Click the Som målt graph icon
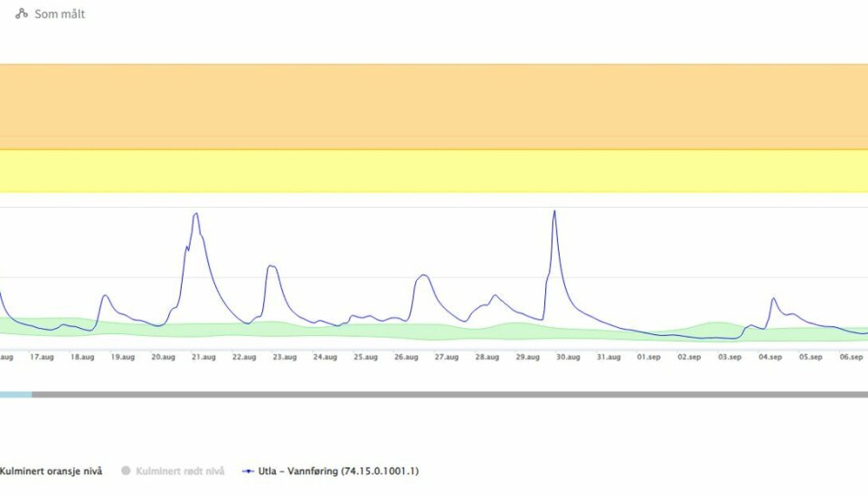The height and width of the screenshot is (495, 868). [22, 14]
